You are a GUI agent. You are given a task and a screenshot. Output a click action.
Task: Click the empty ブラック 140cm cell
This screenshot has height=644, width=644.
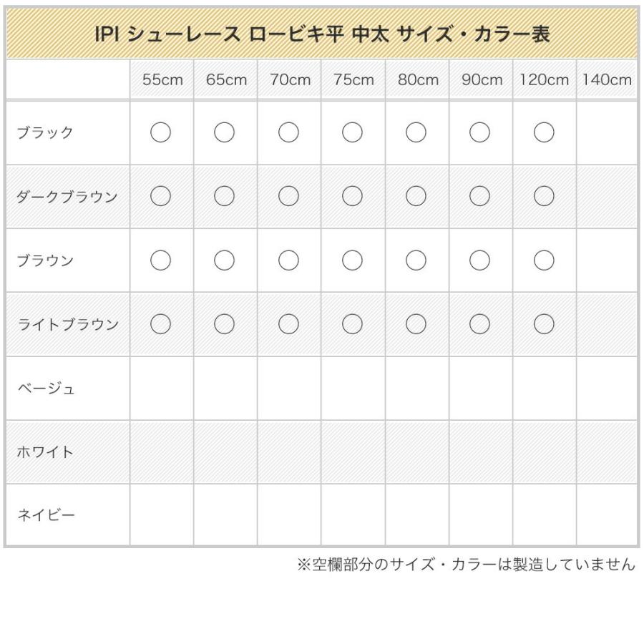point(607,132)
